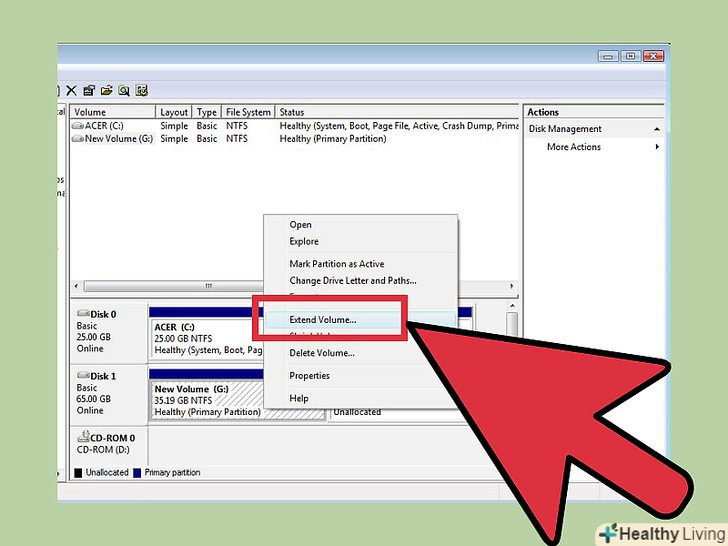The image size is (728, 546).
Task: Click the Actions pane header
Action: (594, 112)
